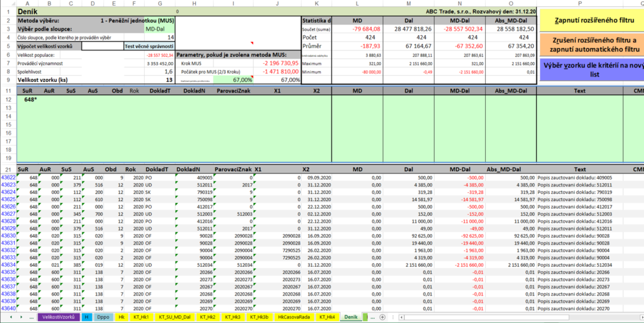This screenshot has width=644, height=323.
Task: Click the 648* filter criteria cell
Action: pos(30,100)
